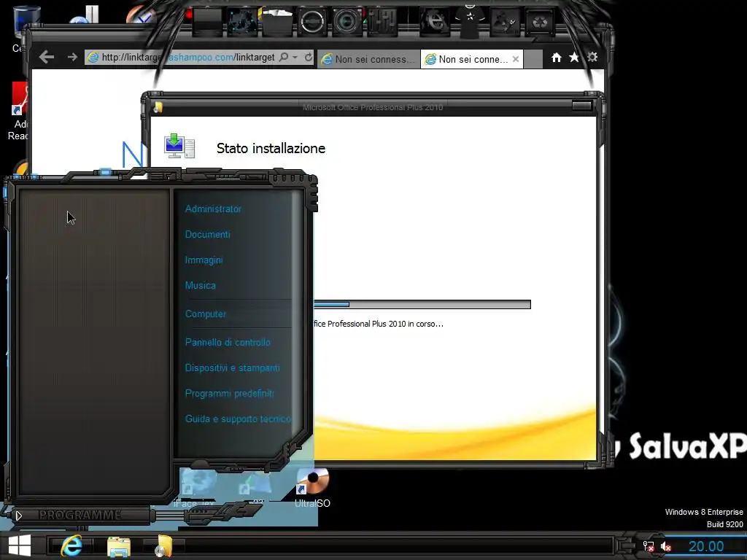Expand the address bar autocomplete dropdown
Screen dimensions: 747x560
[295, 57]
